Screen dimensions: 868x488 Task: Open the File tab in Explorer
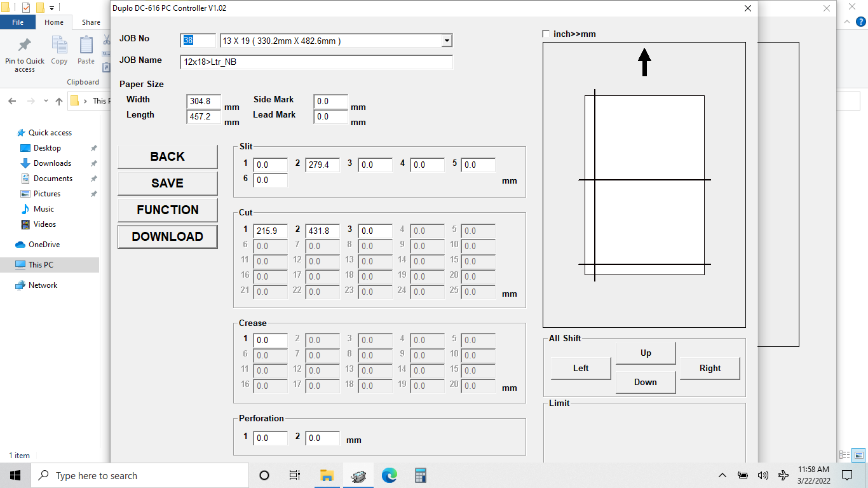[x=18, y=22]
